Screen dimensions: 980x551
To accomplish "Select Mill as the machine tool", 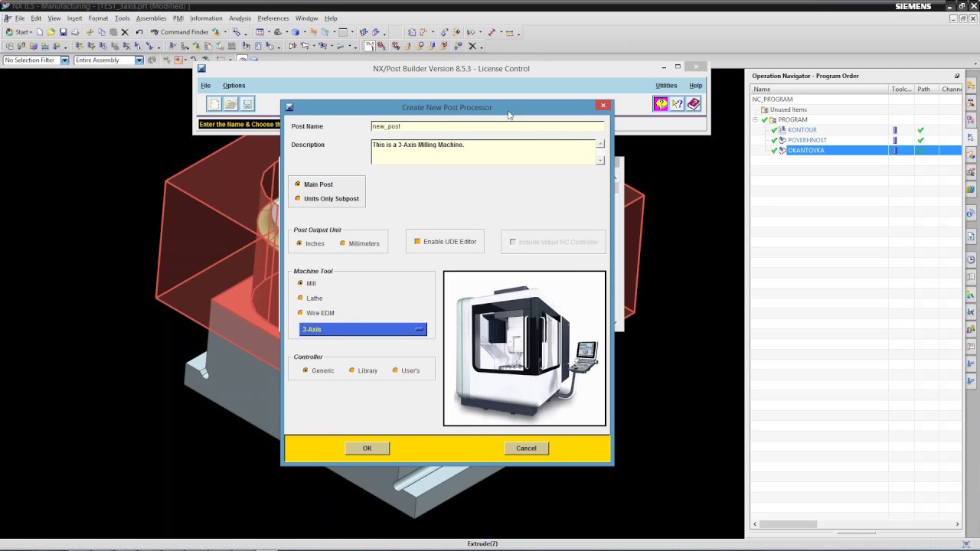I will [x=300, y=283].
